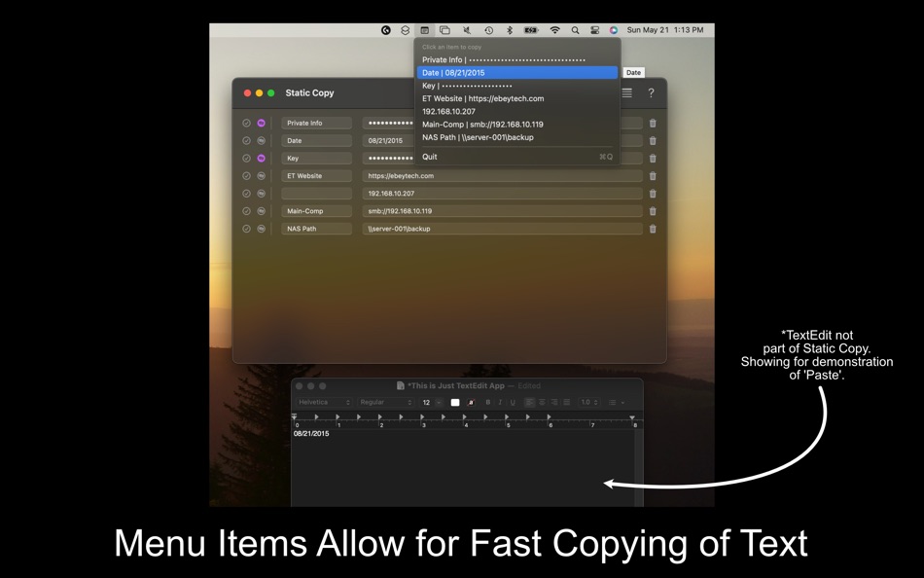Apply italic in the TextEdit toolbar
Image resolution: width=924 pixels, height=578 pixels.
click(x=500, y=402)
